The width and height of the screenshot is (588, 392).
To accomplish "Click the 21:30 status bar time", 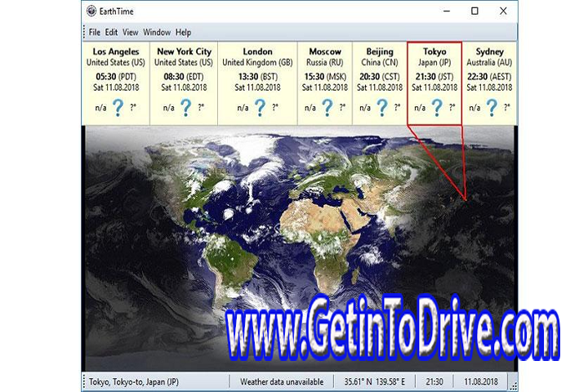I will tap(434, 382).
